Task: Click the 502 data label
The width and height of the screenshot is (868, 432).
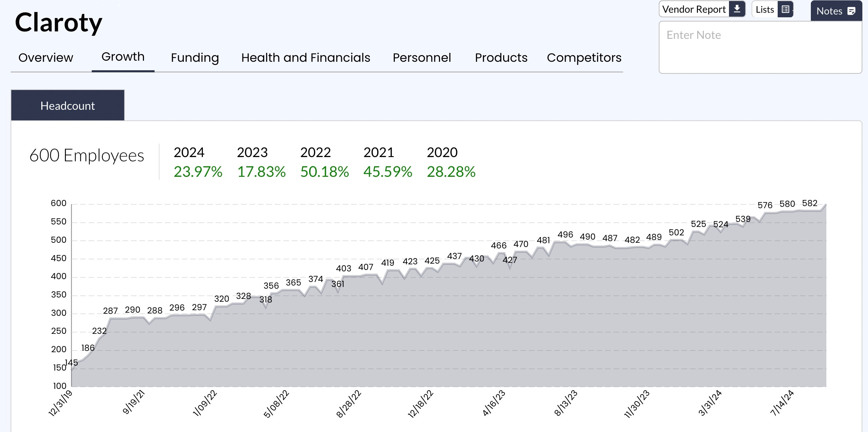Action: point(676,233)
